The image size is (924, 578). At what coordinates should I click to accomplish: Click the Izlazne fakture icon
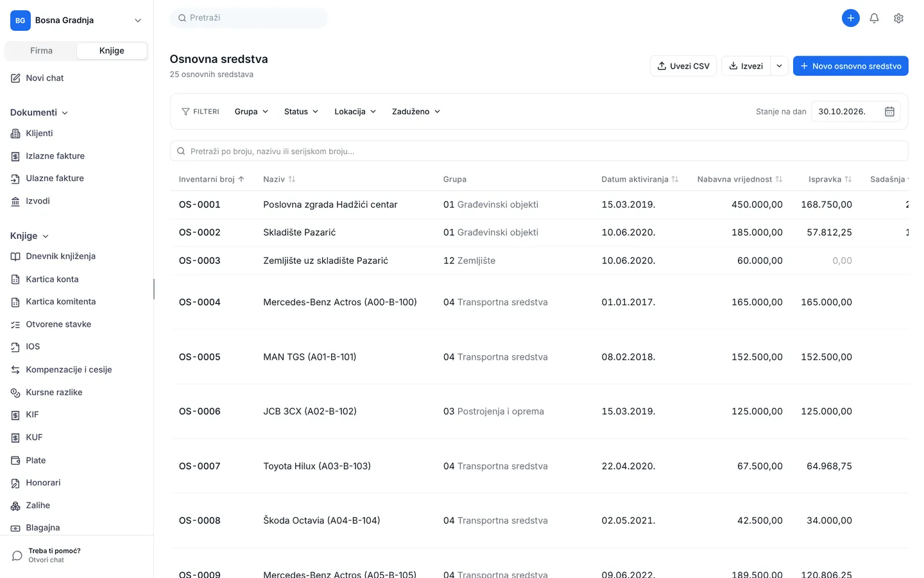pyautogui.click(x=15, y=156)
